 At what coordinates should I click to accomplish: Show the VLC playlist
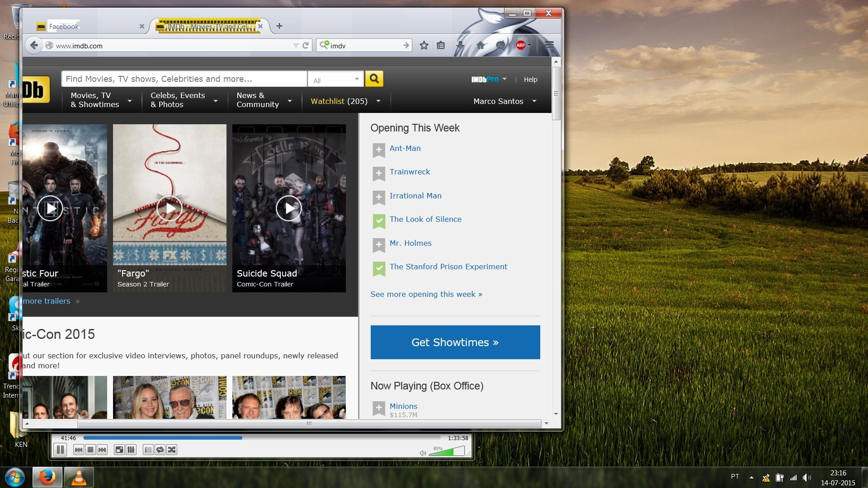point(148,450)
